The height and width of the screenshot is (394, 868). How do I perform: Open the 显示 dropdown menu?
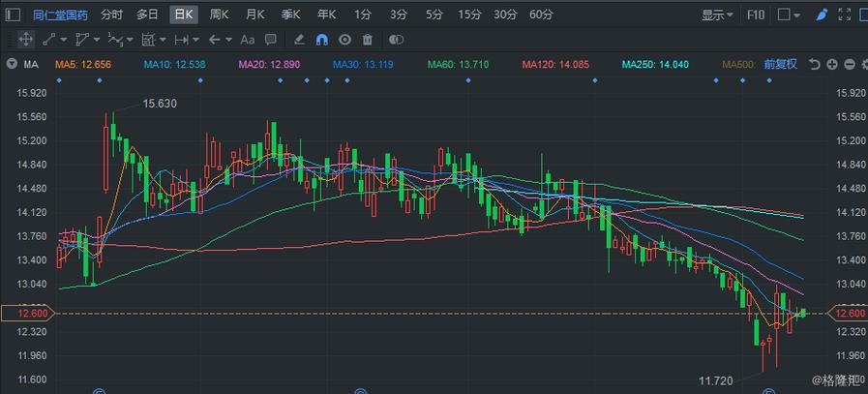[x=718, y=15]
